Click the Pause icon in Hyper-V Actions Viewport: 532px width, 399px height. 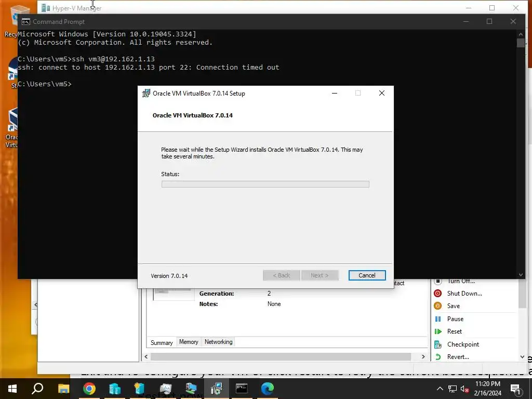coord(437,319)
